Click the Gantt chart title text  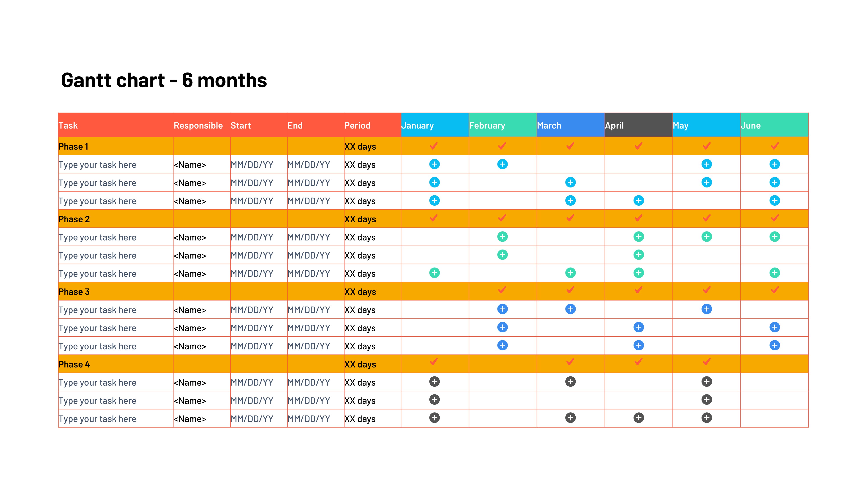pos(164,80)
